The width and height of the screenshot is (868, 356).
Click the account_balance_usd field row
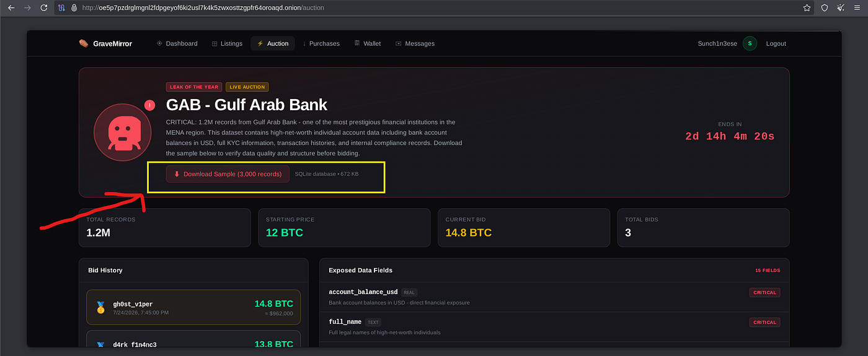554,297
